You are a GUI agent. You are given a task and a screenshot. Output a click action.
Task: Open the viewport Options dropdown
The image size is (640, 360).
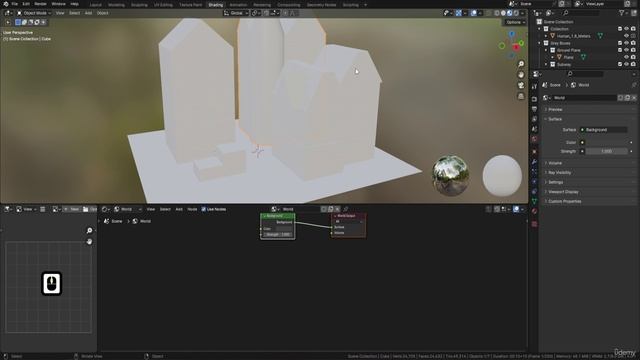[x=515, y=22]
